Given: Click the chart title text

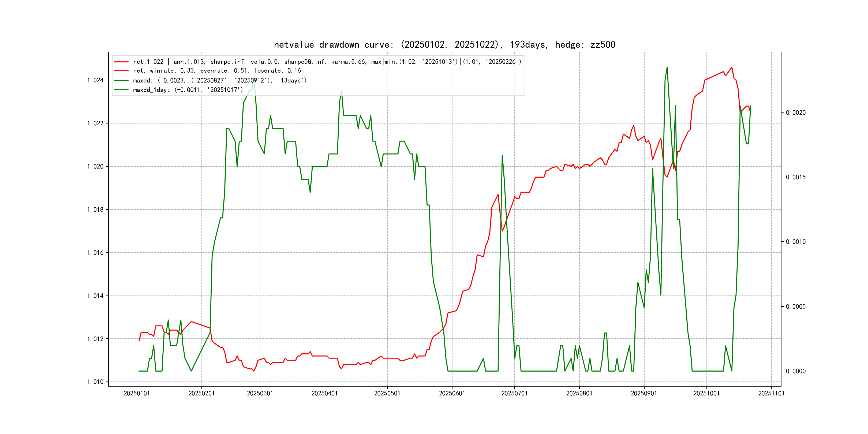Looking at the screenshot, I should point(444,44).
